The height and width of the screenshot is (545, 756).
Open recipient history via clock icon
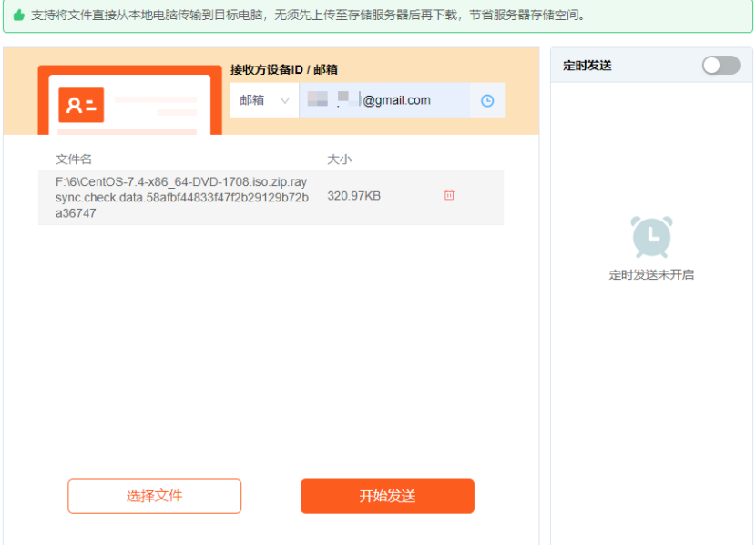tap(487, 101)
